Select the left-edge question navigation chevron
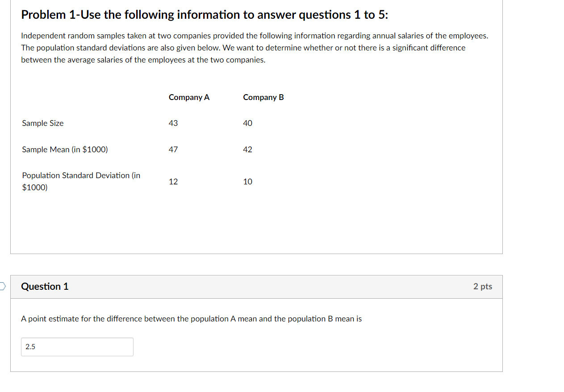Screen dimensions: 564x392 pos(1,286)
